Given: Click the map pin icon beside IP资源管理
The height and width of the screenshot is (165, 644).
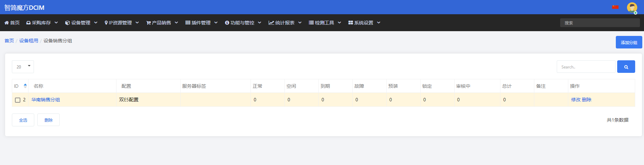Looking at the screenshot, I should (106, 23).
